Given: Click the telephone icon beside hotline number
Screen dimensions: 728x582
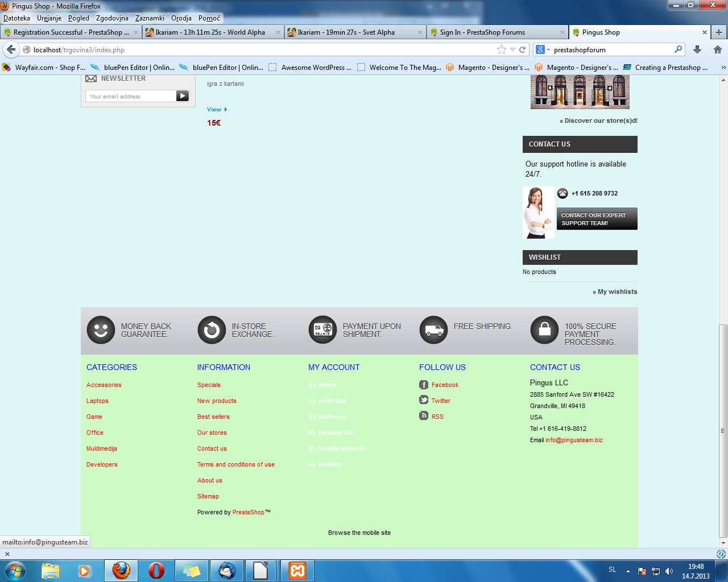Looking at the screenshot, I should click(x=562, y=193).
